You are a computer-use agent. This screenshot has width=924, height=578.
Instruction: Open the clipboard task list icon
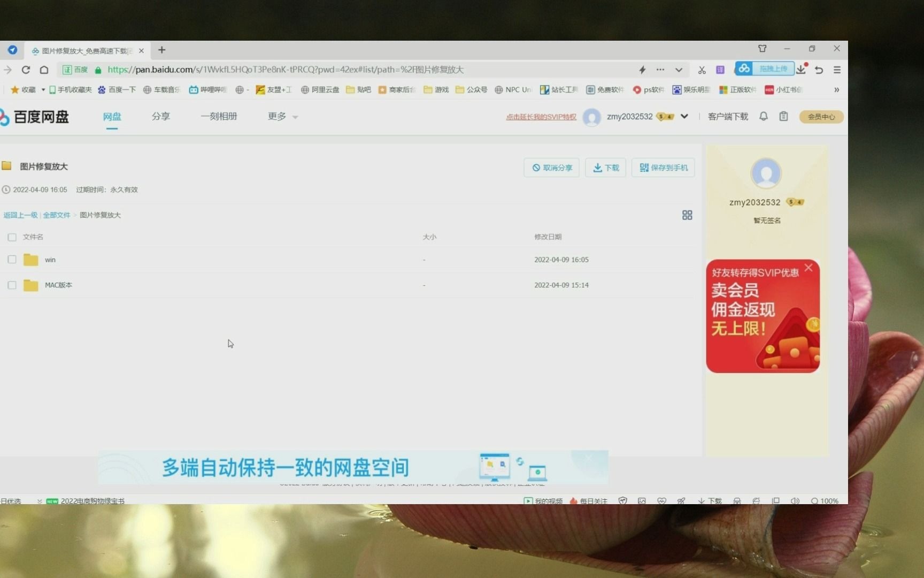pyautogui.click(x=783, y=116)
